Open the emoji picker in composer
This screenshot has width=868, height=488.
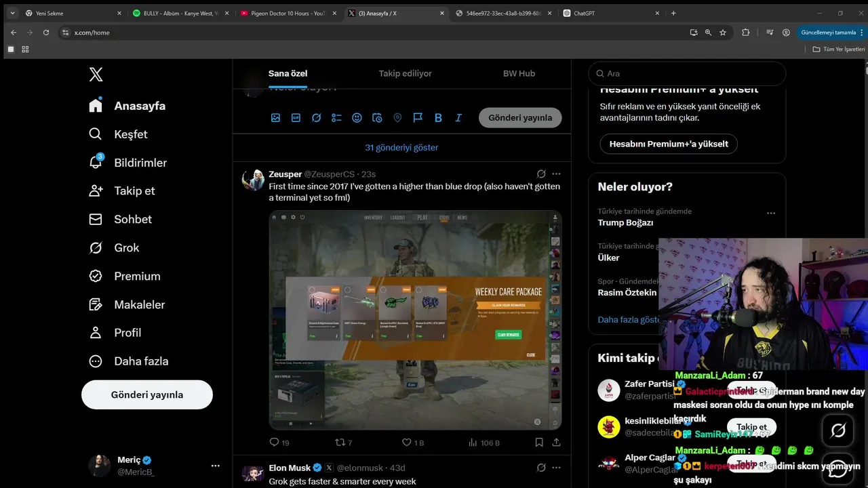coord(357,117)
